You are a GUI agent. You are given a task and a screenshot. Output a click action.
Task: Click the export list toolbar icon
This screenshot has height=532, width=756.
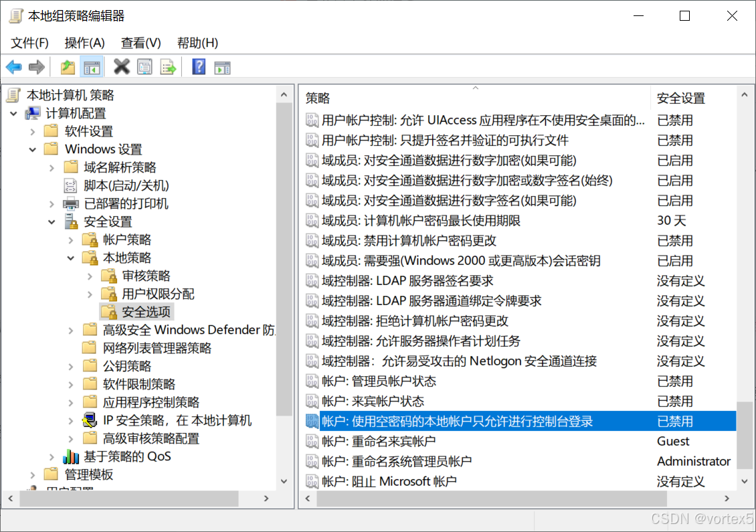click(x=168, y=66)
